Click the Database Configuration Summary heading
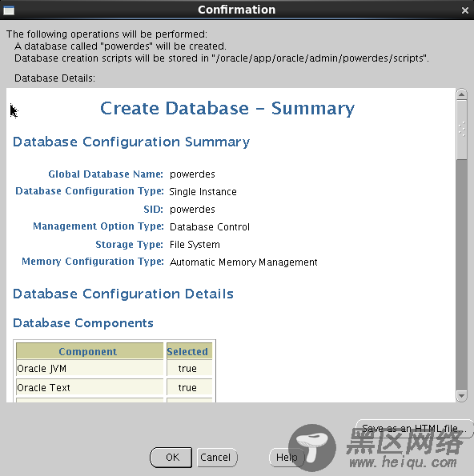 (131, 142)
